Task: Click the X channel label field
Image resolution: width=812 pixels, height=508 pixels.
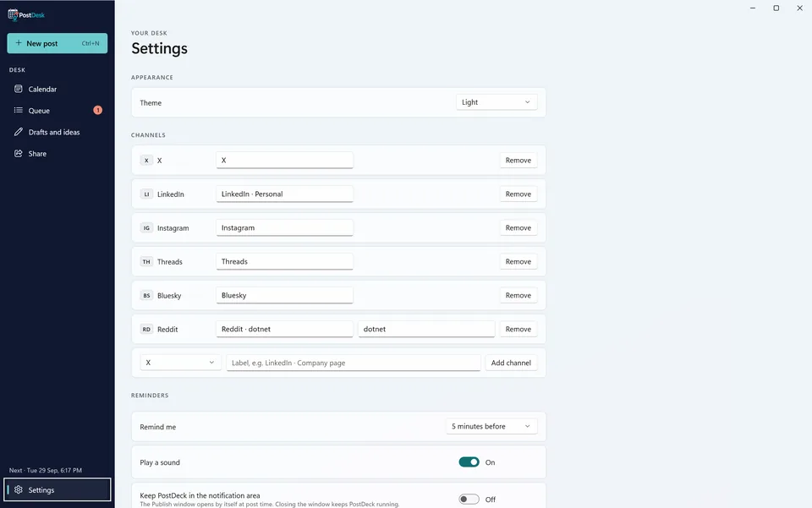Action: [284, 161]
